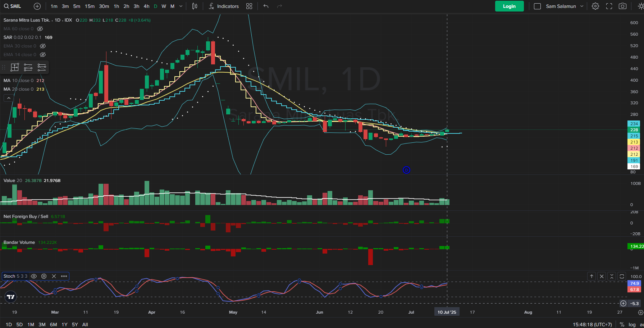Expand the more timeframes dropdown
The width and height of the screenshot is (644, 328).
coord(181,6)
